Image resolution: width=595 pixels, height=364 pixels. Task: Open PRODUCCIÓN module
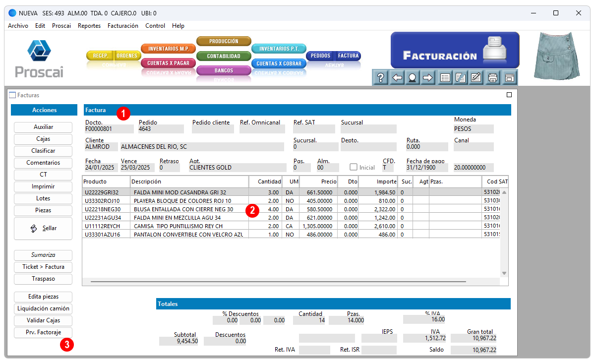pyautogui.click(x=224, y=41)
